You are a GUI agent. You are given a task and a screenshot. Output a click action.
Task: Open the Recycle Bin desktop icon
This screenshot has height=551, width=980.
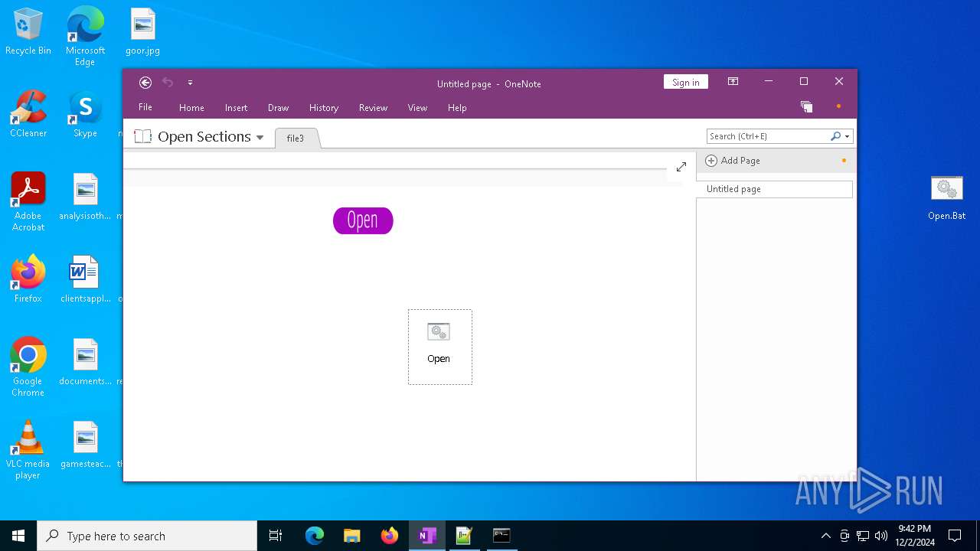[x=28, y=32]
